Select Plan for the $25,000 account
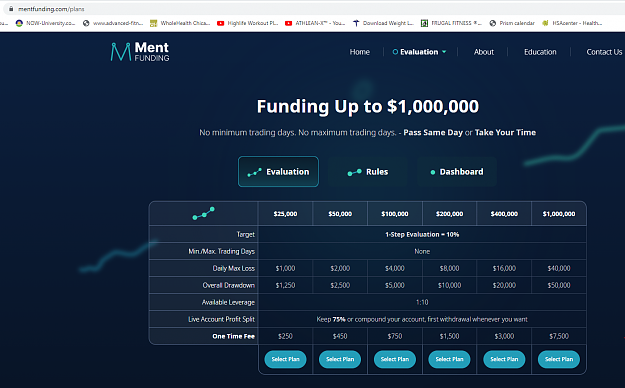 pos(285,359)
